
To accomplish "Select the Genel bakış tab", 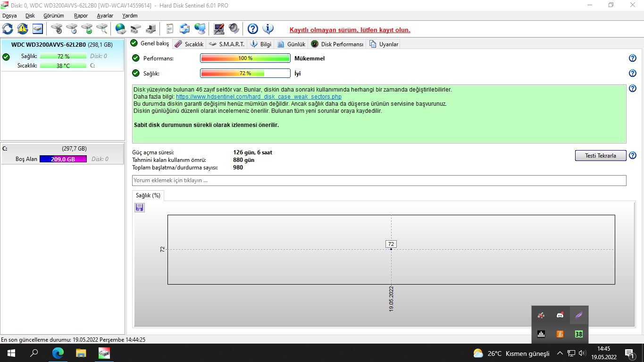I will pyautogui.click(x=150, y=43).
